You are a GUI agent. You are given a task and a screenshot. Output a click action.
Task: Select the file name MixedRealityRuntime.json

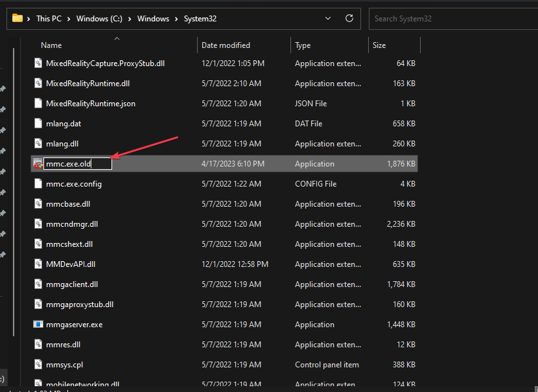coord(91,104)
